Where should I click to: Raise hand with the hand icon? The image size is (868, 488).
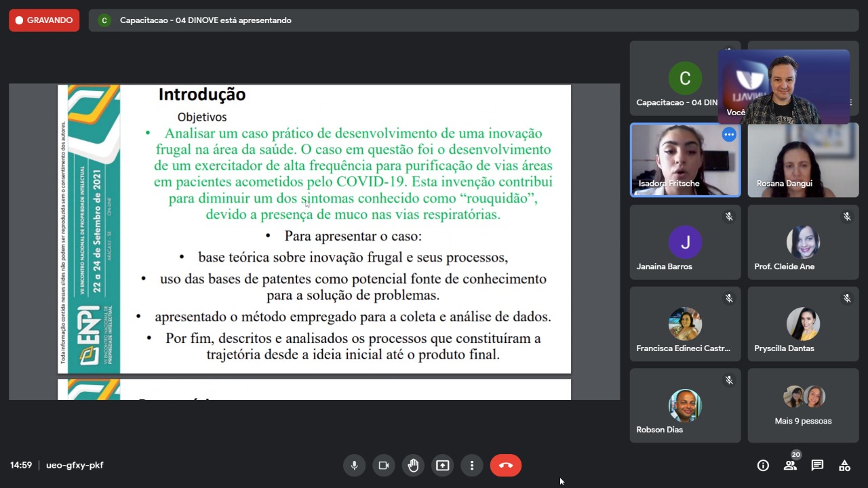click(x=413, y=466)
